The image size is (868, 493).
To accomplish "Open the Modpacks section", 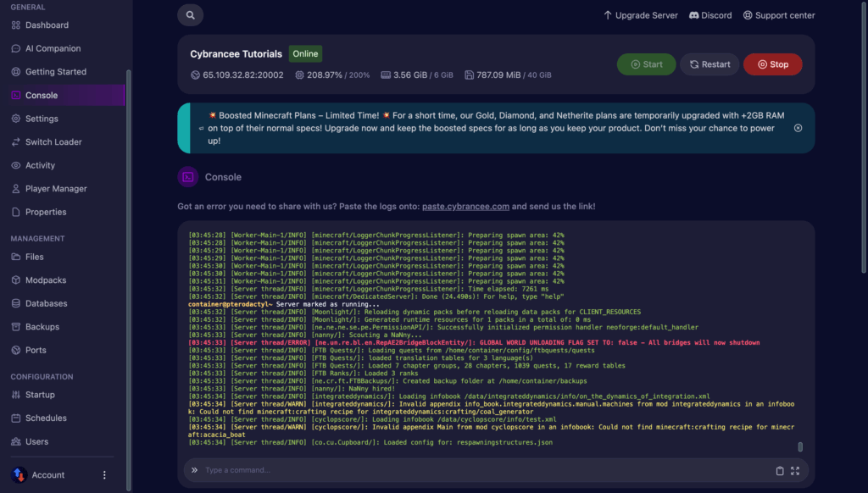I will pos(47,280).
